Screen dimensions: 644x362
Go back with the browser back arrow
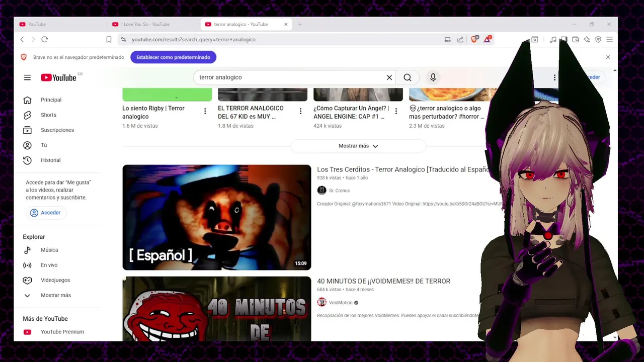pos(22,39)
